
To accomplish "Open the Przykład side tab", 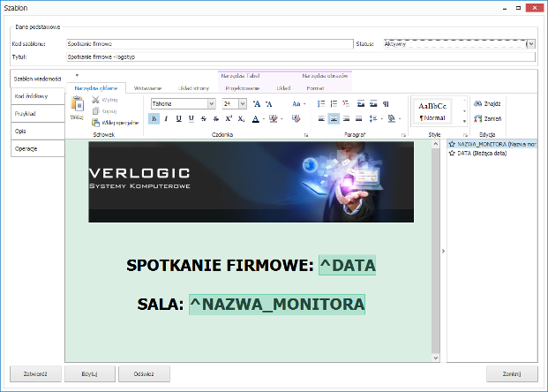I will [x=37, y=114].
